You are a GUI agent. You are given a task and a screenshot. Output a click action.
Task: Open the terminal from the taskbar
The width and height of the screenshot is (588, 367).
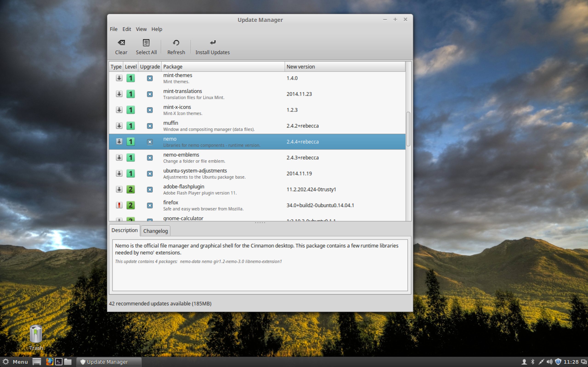(59, 362)
